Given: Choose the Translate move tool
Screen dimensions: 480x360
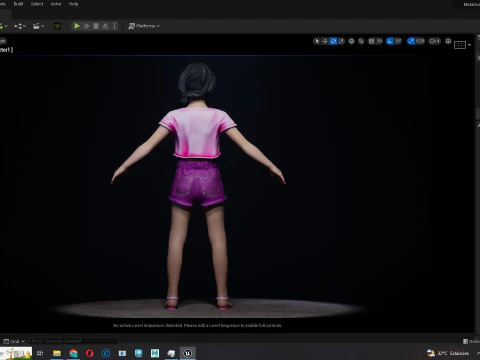Looking at the screenshot, I should coord(325,41).
